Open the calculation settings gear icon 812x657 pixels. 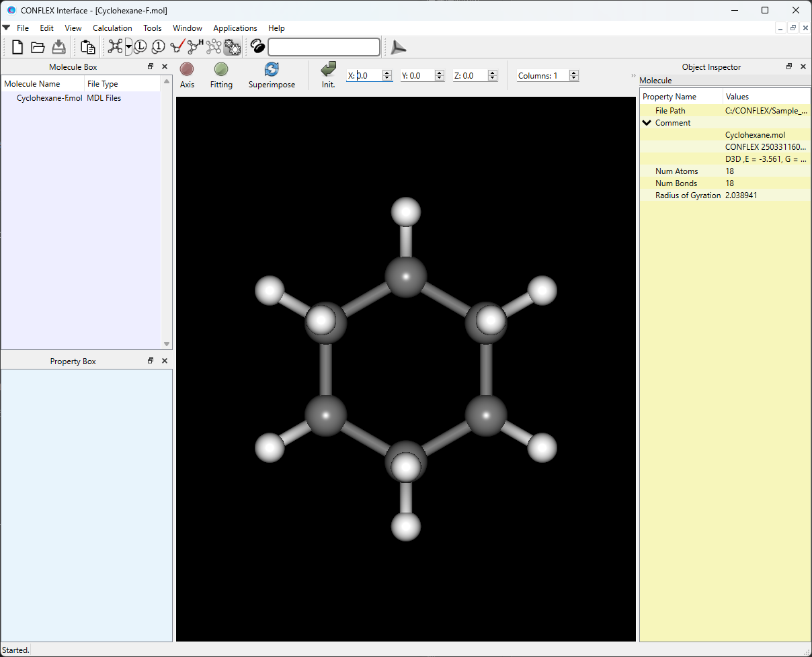(232, 46)
